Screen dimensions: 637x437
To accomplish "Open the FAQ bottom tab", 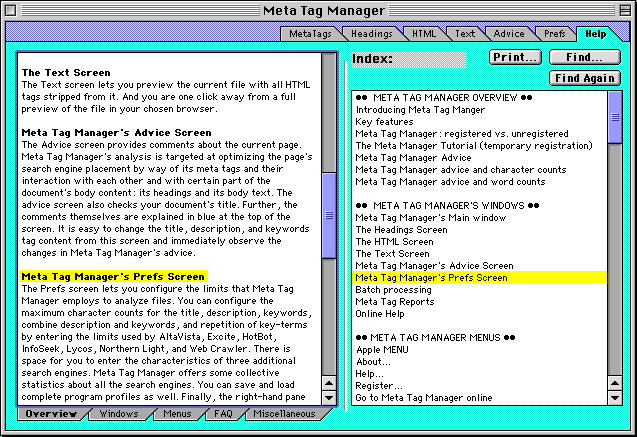I will click(x=223, y=414).
